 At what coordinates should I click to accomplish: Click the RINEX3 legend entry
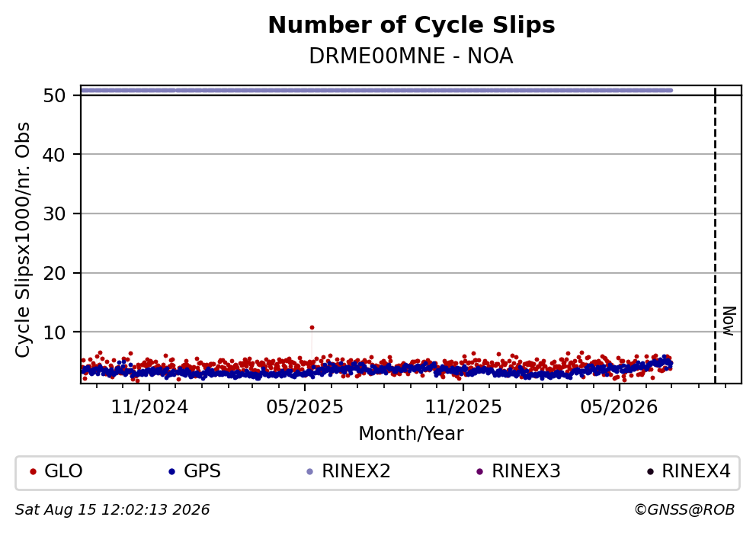coord(518,470)
